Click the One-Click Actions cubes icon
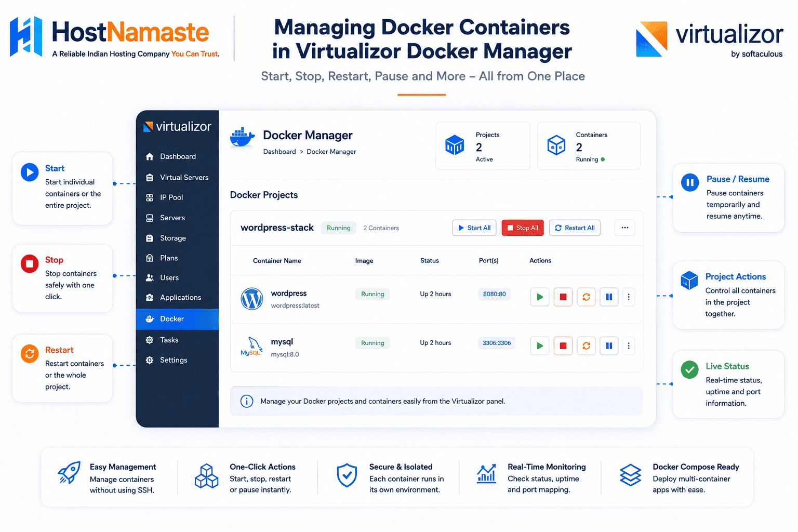 tap(206, 476)
